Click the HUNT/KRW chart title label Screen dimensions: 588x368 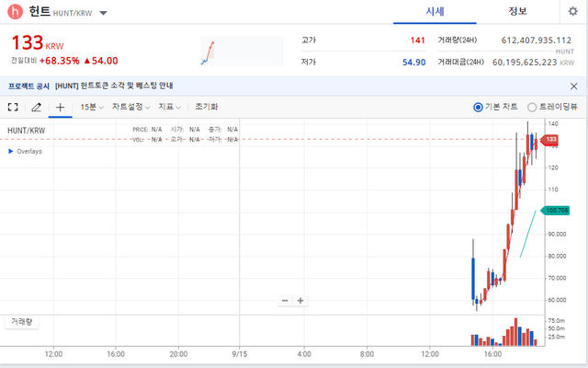[27, 131]
